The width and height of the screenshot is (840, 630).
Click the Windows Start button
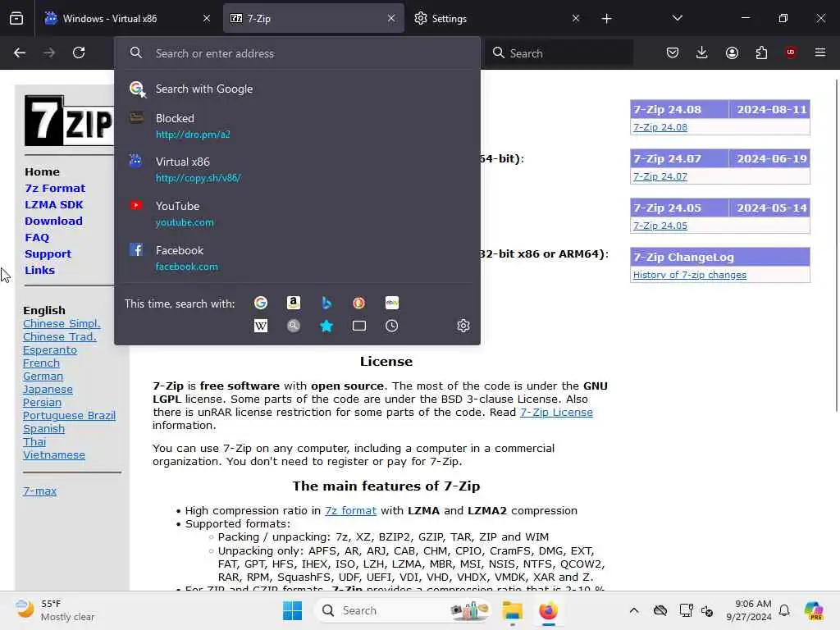click(x=293, y=610)
